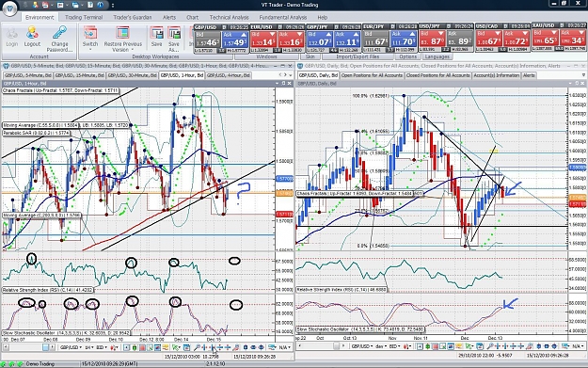
Task: Click the greyed Login icon
Action: pyautogui.click(x=11, y=33)
